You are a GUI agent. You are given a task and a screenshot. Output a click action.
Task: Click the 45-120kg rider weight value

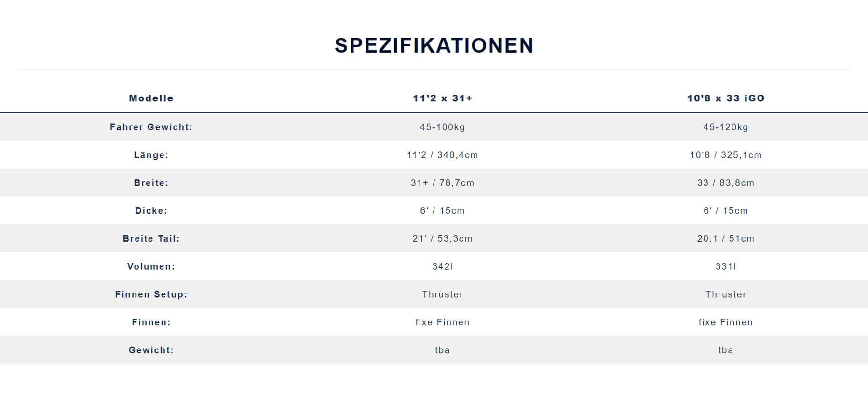coord(726,127)
